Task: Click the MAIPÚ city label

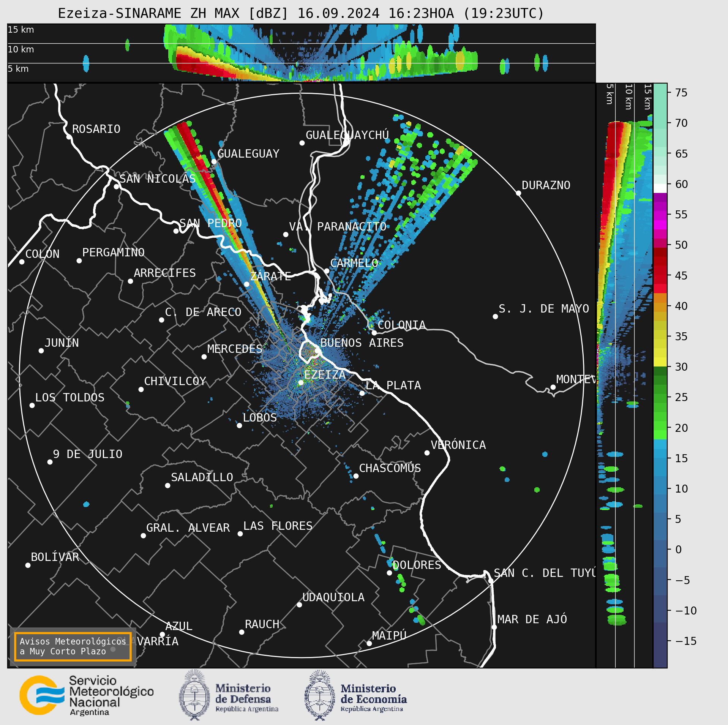Action: coord(389,635)
